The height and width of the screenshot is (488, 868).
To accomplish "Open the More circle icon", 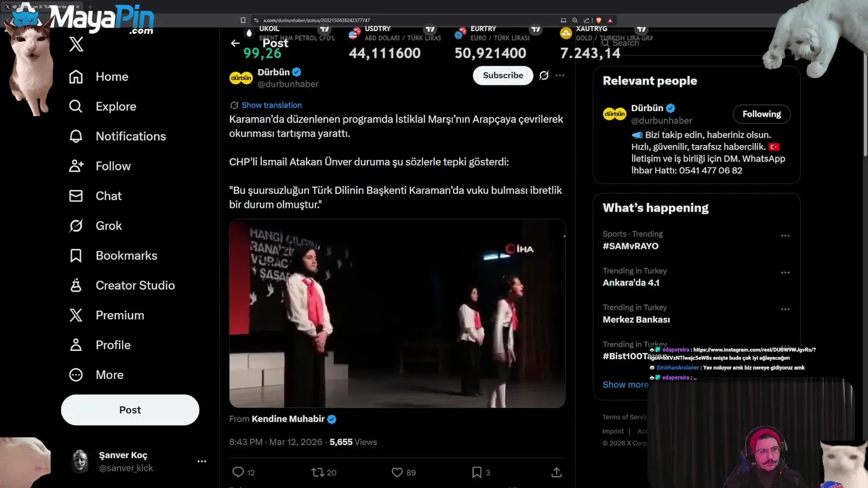I will (76, 375).
